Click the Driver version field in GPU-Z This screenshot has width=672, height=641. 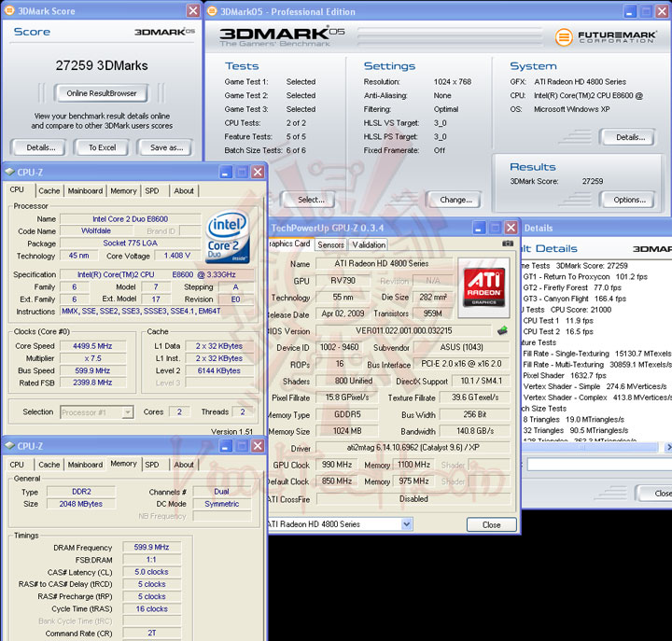click(x=413, y=448)
